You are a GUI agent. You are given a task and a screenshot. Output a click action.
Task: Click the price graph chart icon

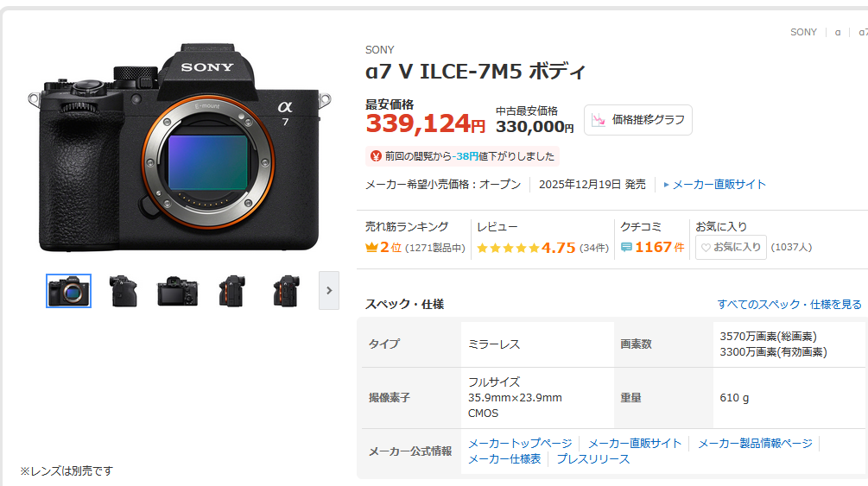coord(599,120)
